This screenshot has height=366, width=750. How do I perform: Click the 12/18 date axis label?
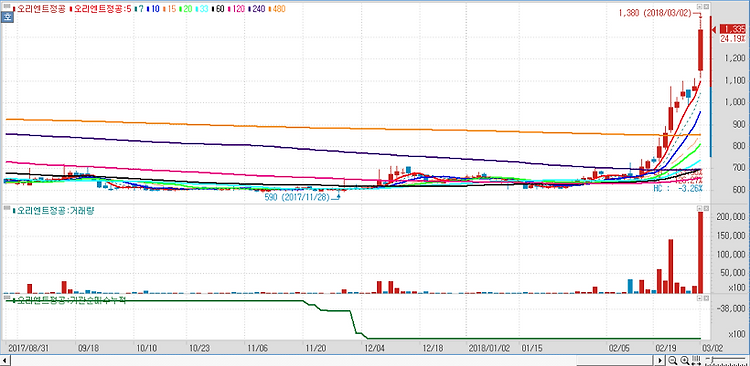click(x=433, y=347)
